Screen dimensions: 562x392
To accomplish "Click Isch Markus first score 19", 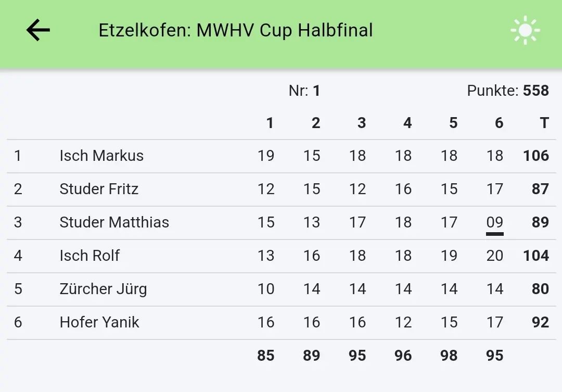I will 266,156.
